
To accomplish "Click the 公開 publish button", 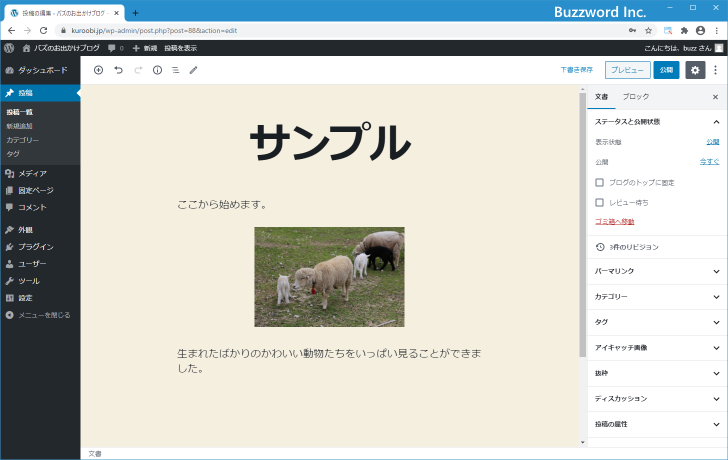I will tap(666, 70).
